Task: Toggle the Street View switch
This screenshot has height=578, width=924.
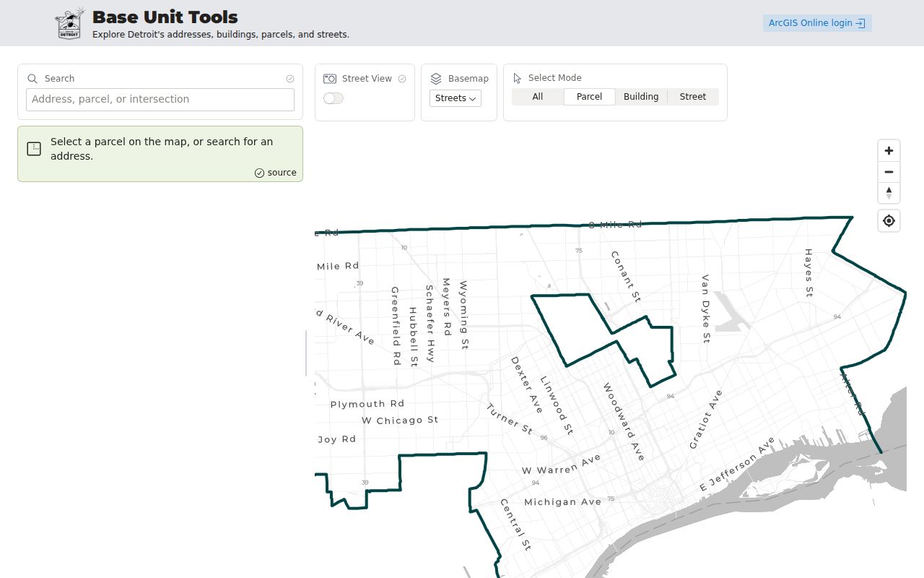Action: (334, 98)
